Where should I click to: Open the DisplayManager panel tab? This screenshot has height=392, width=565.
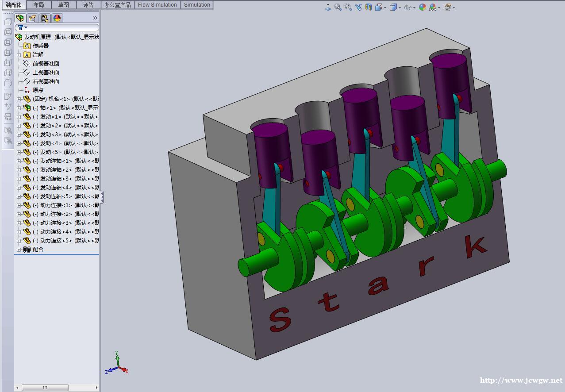point(57,18)
